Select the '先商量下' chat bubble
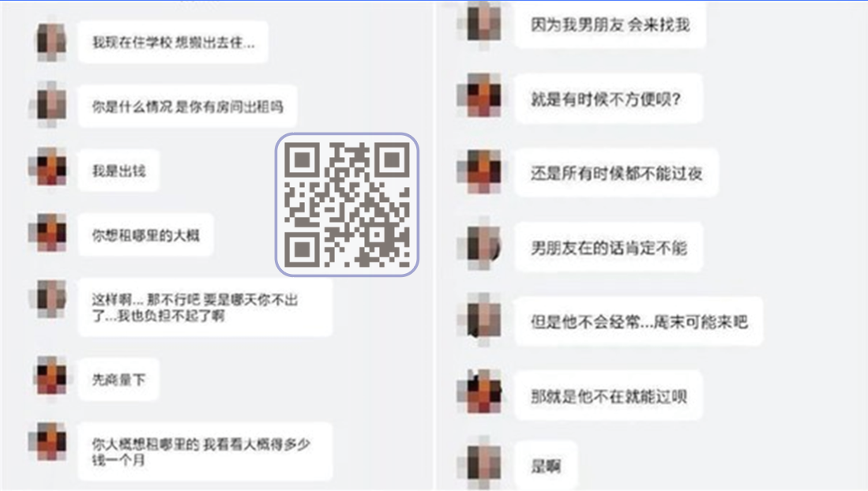 click(x=118, y=379)
